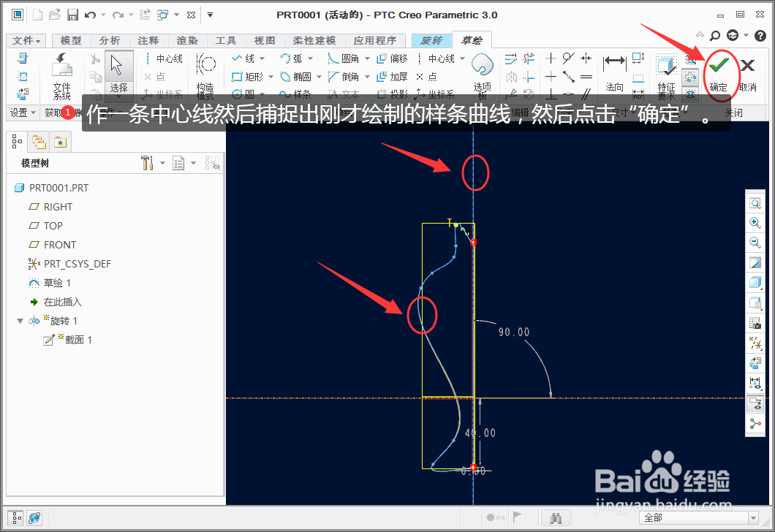Open the 全部 selection filter combo box
Screen dimensions: 775x532
pyautogui.click(x=700, y=517)
